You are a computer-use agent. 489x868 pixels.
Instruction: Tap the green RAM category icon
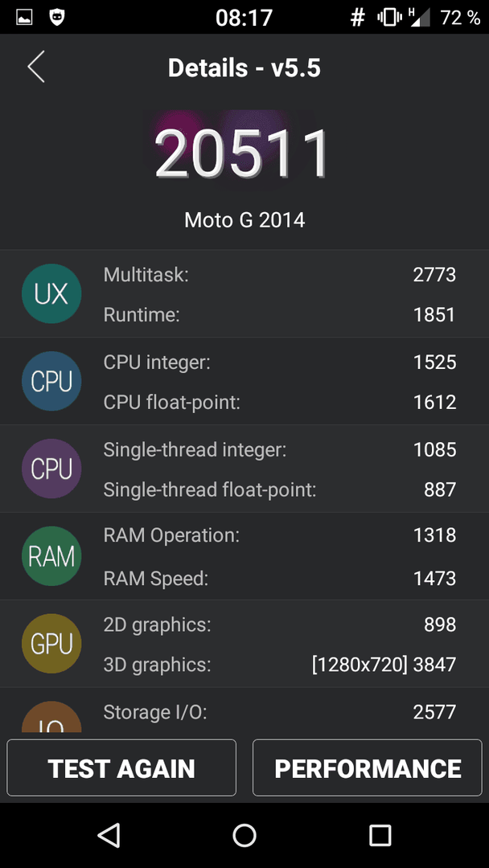(x=51, y=556)
